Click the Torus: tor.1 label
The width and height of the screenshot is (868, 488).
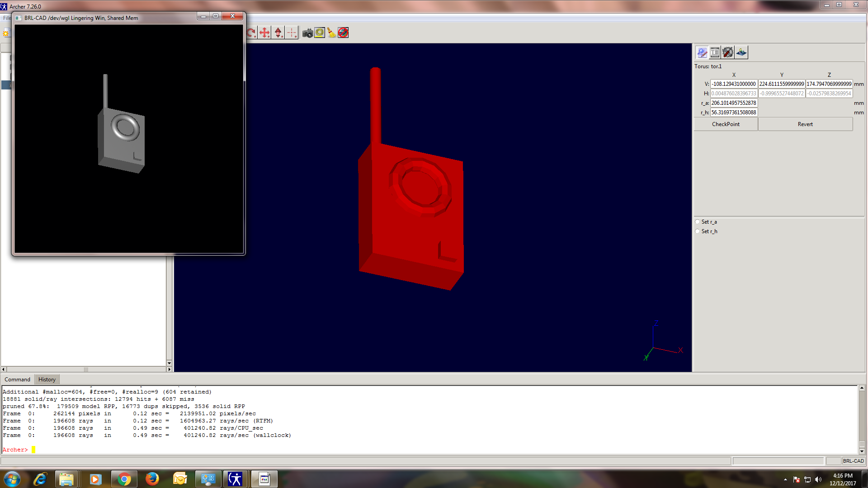(x=708, y=66)
